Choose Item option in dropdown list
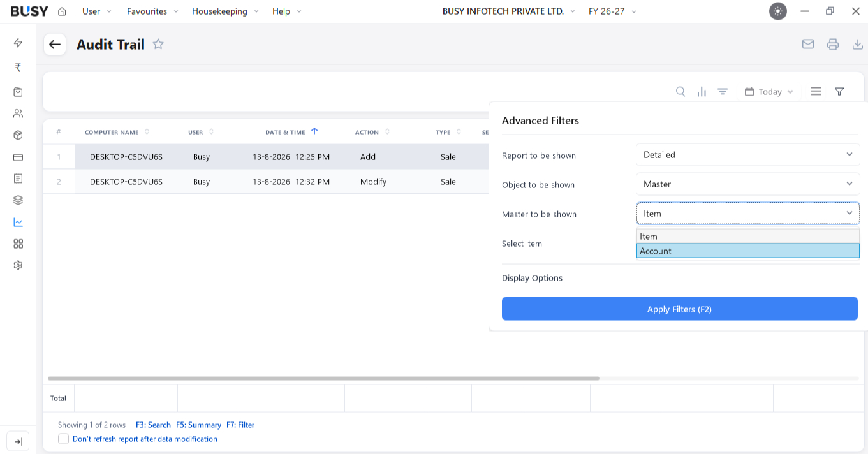Viewport: 868px width, 454px height. (x=747, y=237)
